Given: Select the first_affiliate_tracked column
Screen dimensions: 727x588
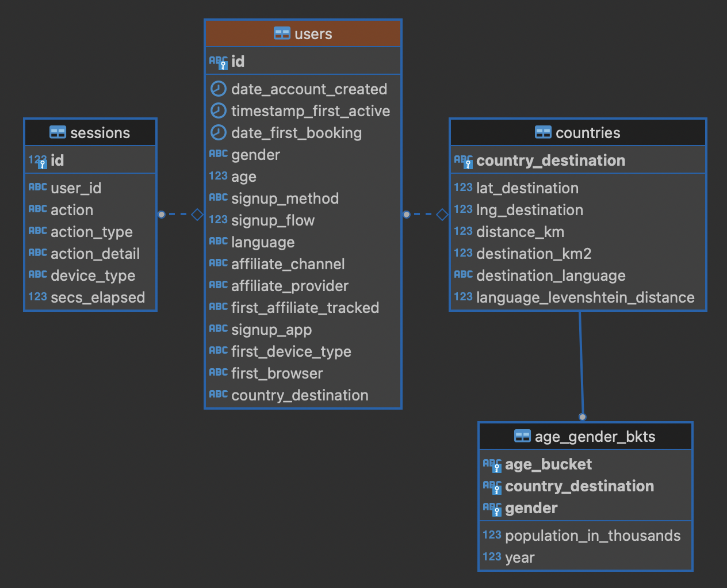Looking at the screenshot, I should coord(305,308).
